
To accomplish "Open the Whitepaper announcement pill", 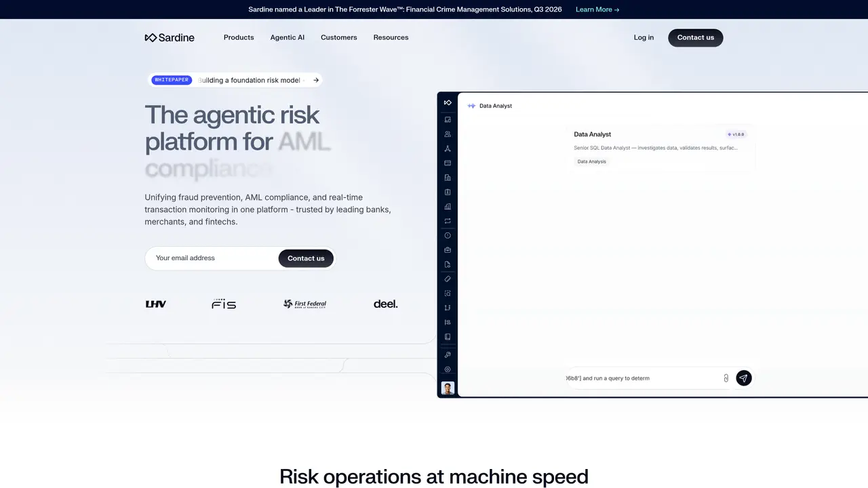I will 235,80.
